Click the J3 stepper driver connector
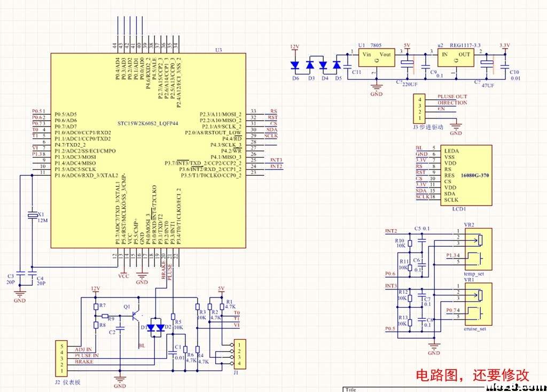547x392 pixels. point(420,108)
